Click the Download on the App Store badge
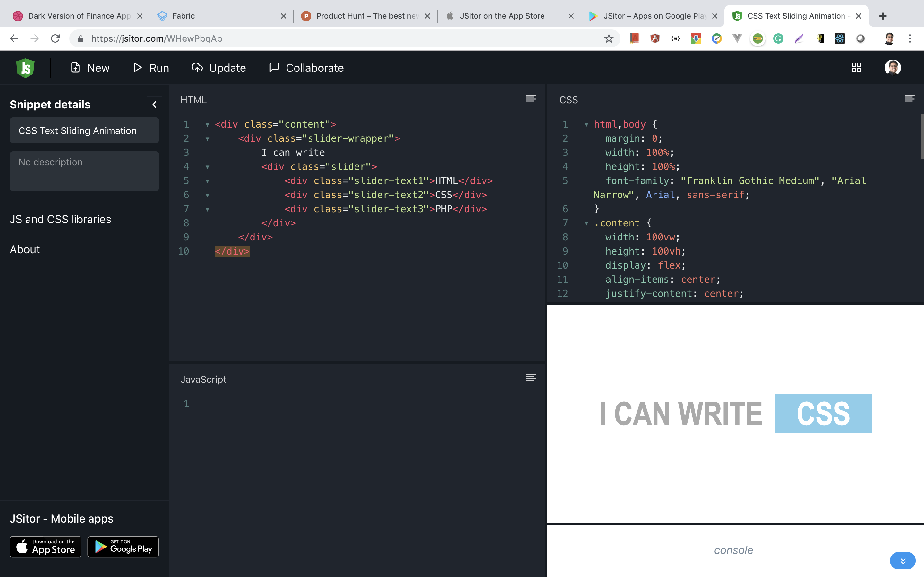The image size is (924, 577). 45,547
